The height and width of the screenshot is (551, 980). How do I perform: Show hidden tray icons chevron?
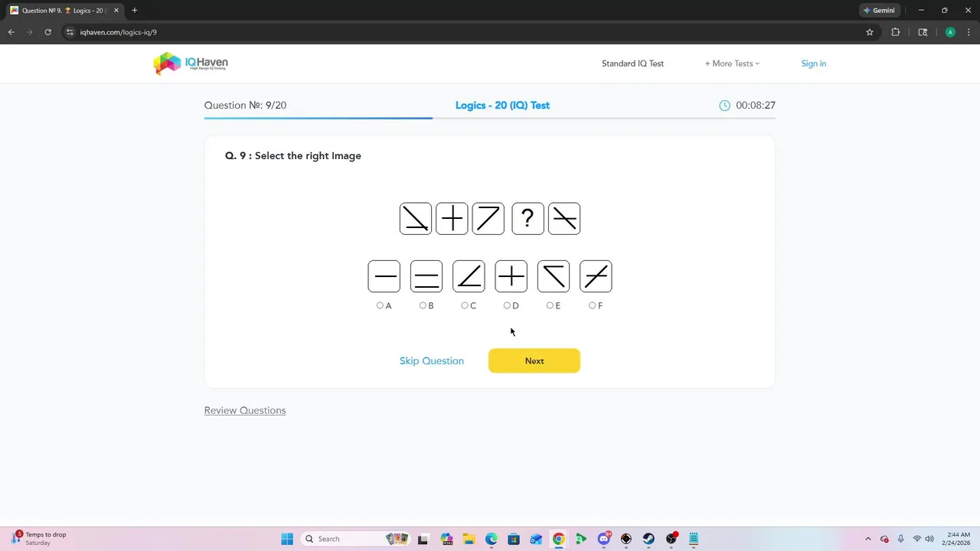(x=867, y=539)
